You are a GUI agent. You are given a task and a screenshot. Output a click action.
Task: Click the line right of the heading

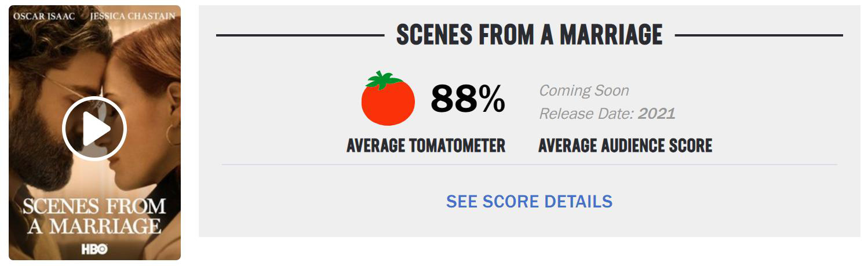tap(759, 35)
